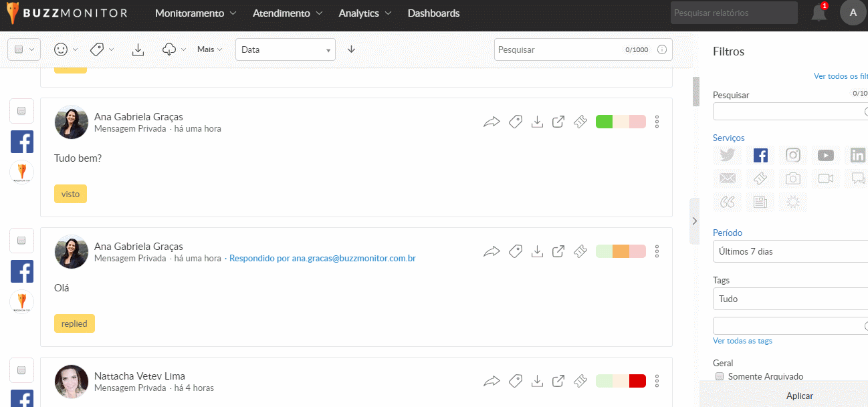This screenshot has height=407, width=868.
Task: Click the 'Ver todas as tags' link
Action: (x=742, y=341)
